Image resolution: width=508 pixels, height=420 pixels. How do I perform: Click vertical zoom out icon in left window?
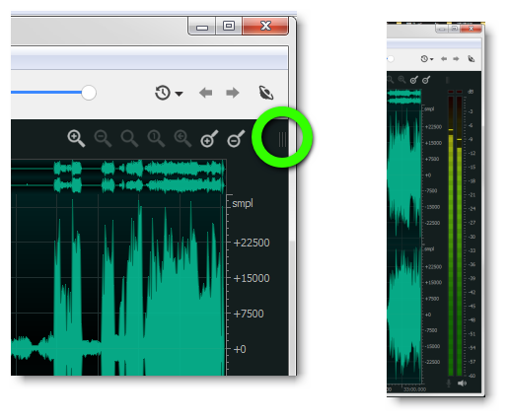point(236,138)
